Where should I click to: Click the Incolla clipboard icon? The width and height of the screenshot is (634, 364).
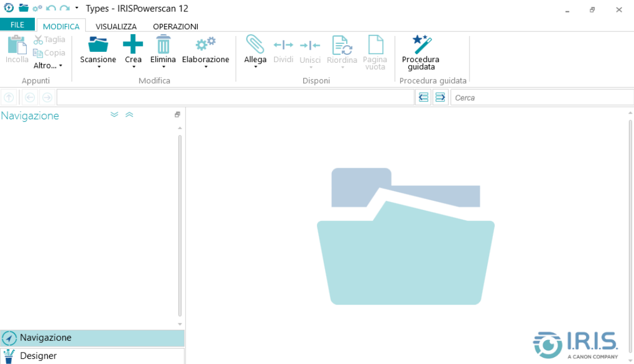(17, 45)
